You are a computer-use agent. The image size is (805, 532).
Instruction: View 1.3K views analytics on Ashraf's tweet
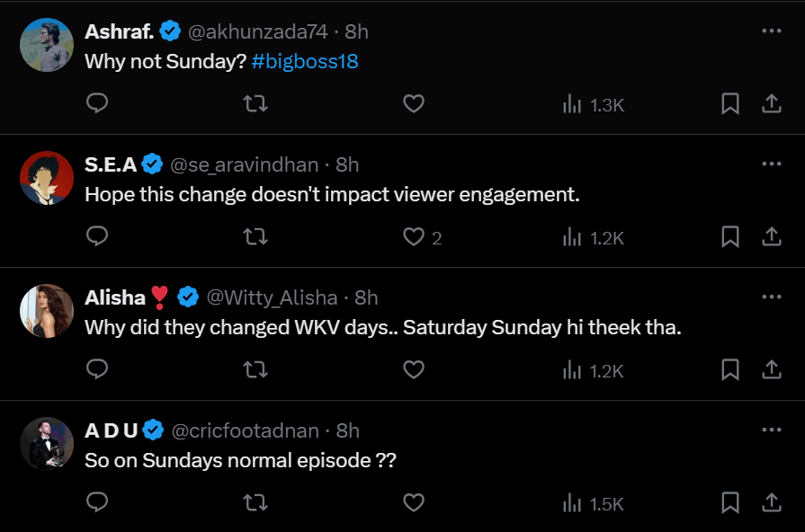[593, 104]
